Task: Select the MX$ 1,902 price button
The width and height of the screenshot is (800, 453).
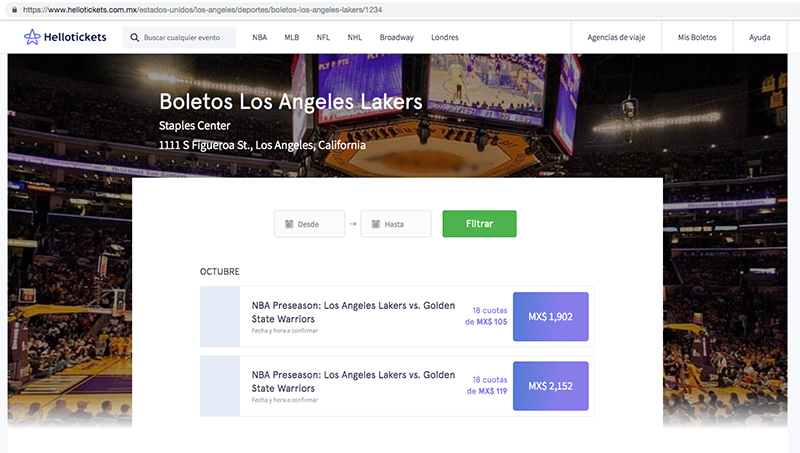Action: (551, 317)
